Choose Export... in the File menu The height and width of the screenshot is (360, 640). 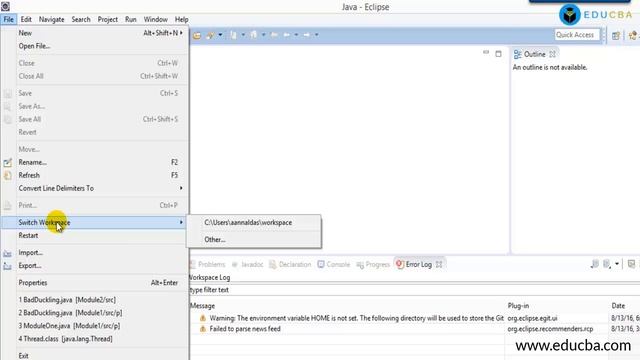tap(94, 266)
